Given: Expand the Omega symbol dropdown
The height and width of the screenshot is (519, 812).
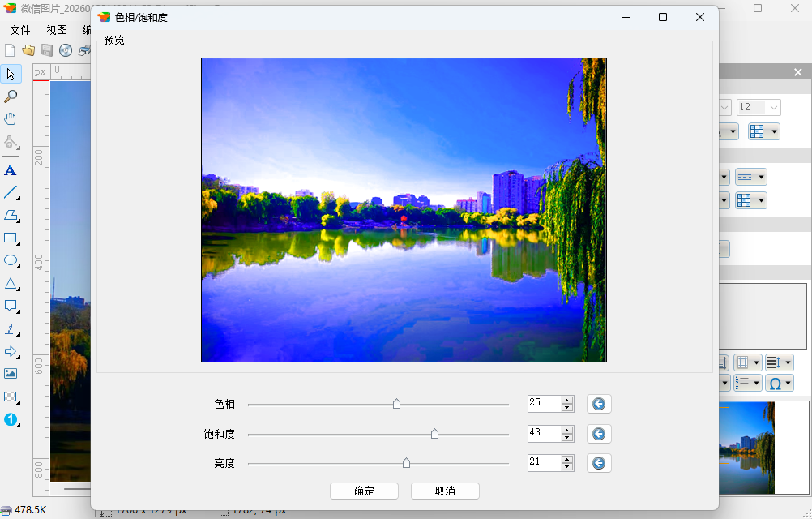Looking at the screenshot, I should 778,384.
